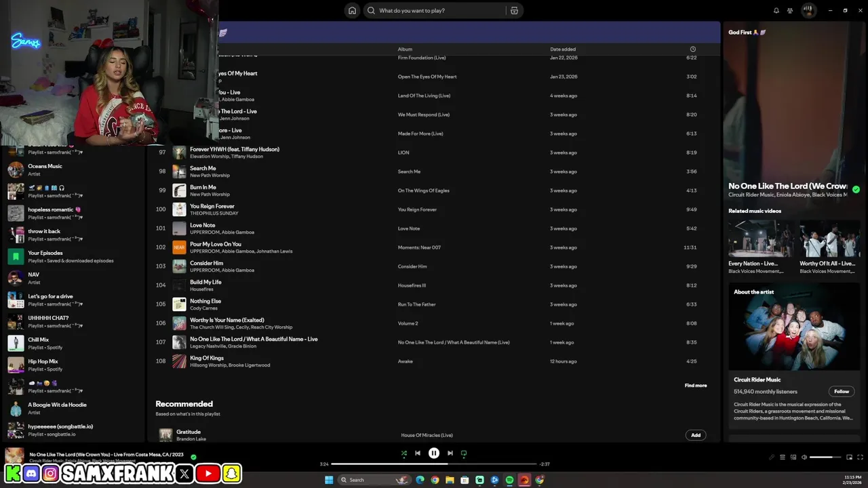Skip to next track

[x=450, y=453]
